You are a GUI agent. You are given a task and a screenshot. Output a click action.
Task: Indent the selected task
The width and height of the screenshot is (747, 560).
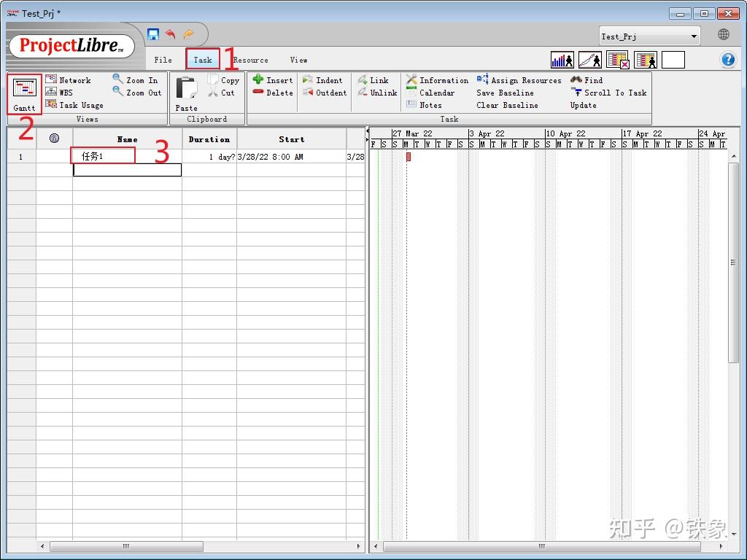coord(322,80)
